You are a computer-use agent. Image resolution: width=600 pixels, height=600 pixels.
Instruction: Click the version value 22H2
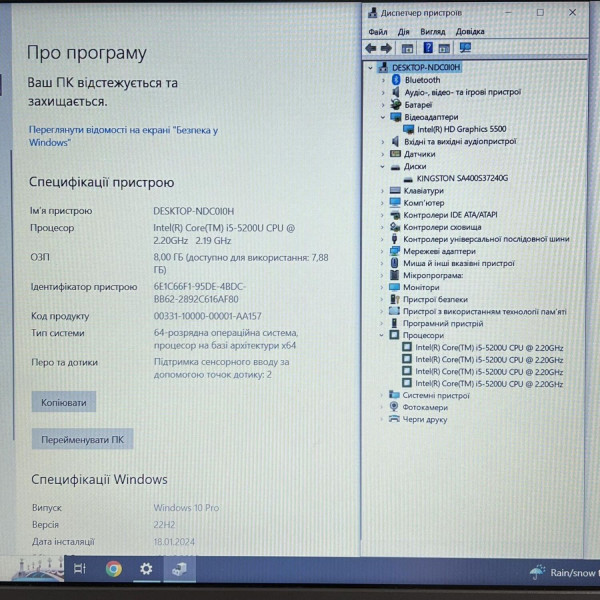tap(164, 525)
